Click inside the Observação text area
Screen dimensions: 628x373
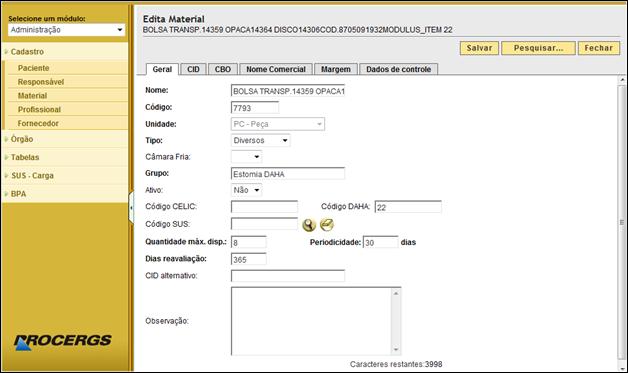click(311, 321)
